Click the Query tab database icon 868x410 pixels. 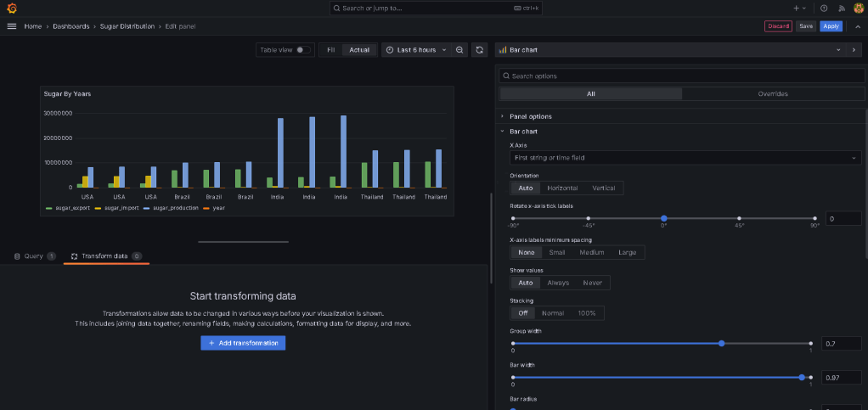(17, 256)
